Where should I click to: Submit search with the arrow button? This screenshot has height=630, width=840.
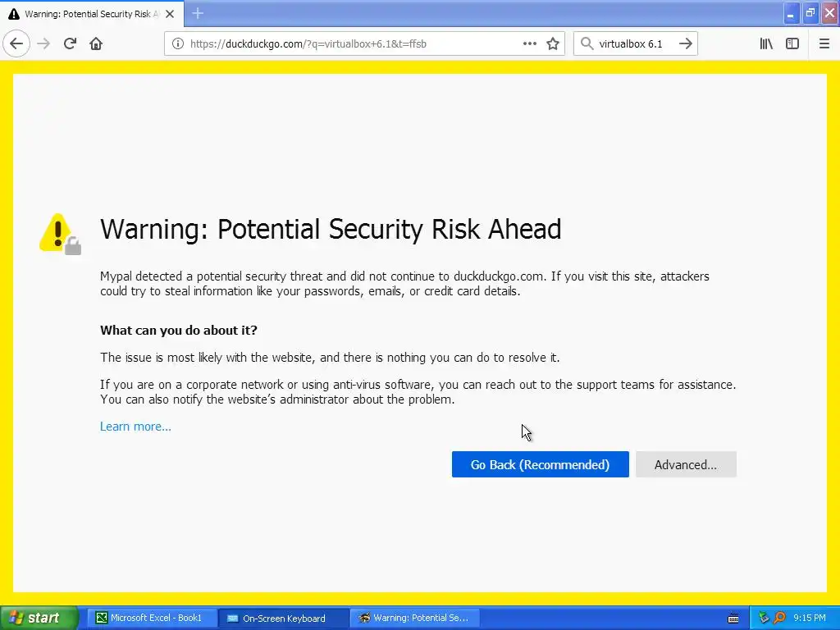pos(686,44)
